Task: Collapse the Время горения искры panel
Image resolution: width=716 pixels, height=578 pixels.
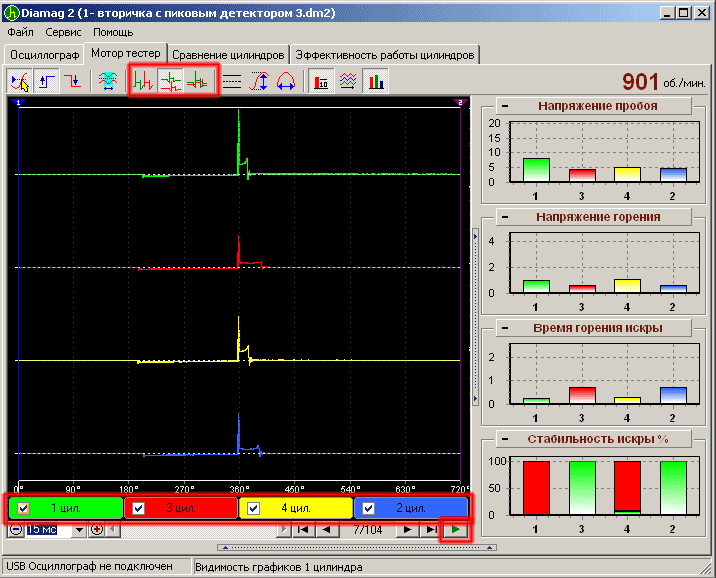Action: [x=505, y=328]
